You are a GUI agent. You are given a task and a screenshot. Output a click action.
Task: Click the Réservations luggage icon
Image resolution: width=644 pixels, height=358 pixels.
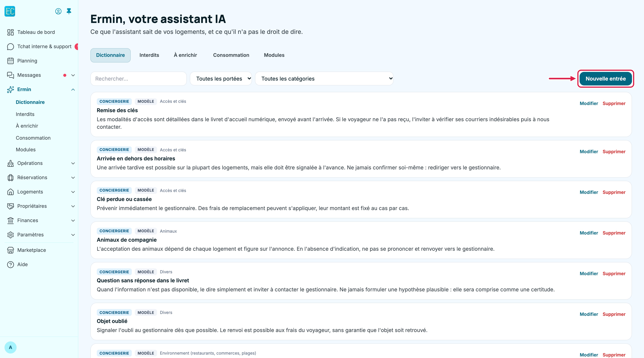coord(11,177)
